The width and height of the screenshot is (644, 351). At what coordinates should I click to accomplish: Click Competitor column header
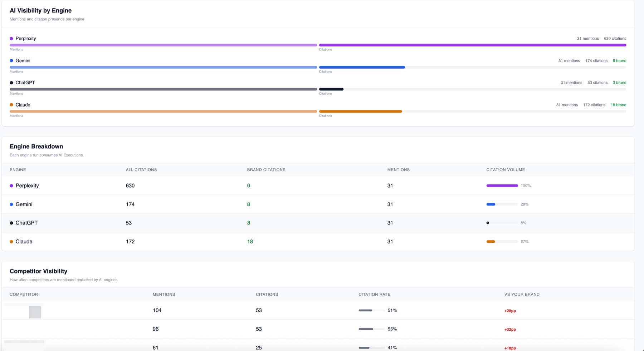click(x=24, y=295)
